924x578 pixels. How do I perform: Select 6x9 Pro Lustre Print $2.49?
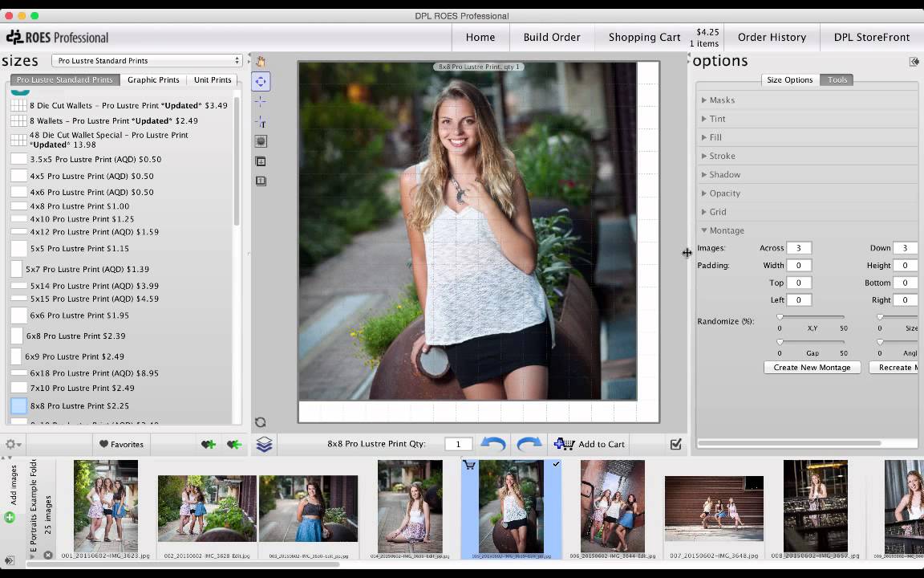pyautogui.click(x=75, y=356)
